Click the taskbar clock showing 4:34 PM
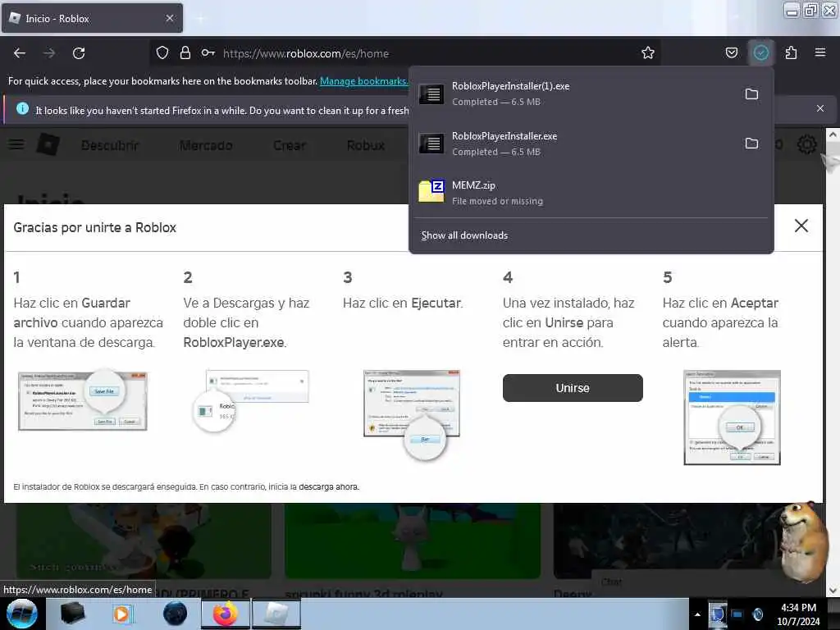This screenshot has width=840, height=630. [798, 614]
